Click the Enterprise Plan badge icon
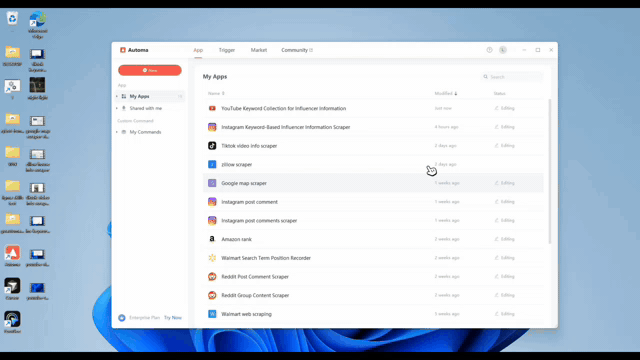 click(x=122, y=318)
